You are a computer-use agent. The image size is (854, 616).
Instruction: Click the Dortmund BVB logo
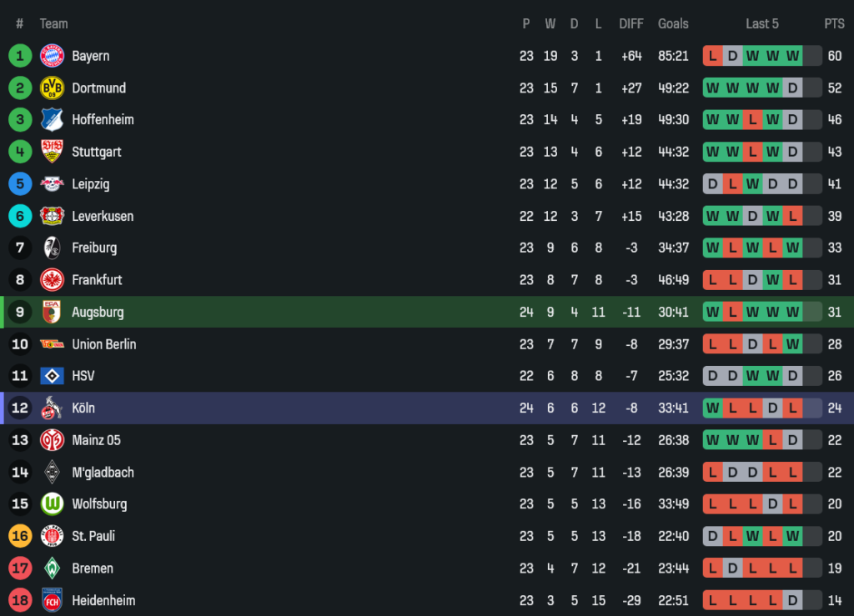click(52, 88)
